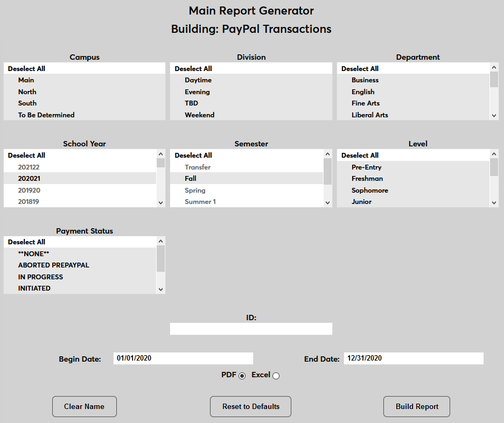504x423 pixels.
Task: Click into the ID input field
Action: [x=251, y=329]
